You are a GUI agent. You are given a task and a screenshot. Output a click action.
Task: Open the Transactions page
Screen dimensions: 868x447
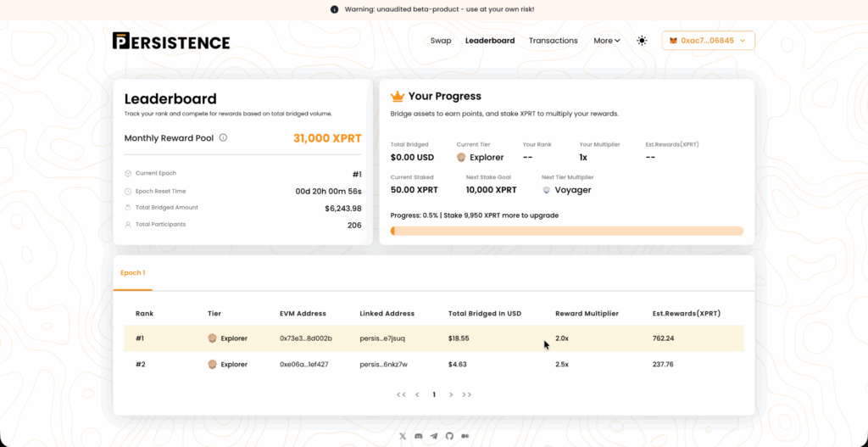[553, 41]
